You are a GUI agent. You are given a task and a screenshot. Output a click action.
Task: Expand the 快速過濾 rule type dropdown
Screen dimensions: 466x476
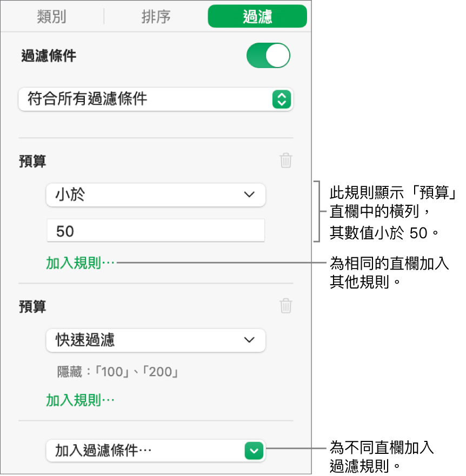point(156,340)
